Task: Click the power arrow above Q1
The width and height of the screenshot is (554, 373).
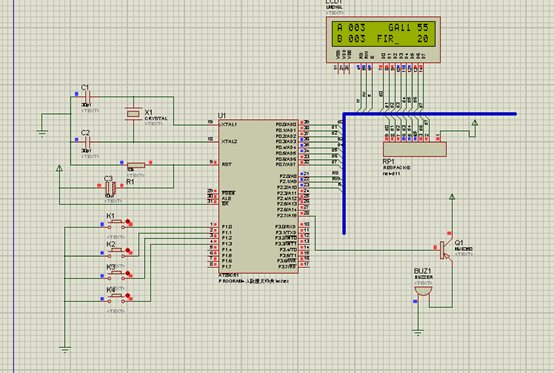Action: coord(452,197)
